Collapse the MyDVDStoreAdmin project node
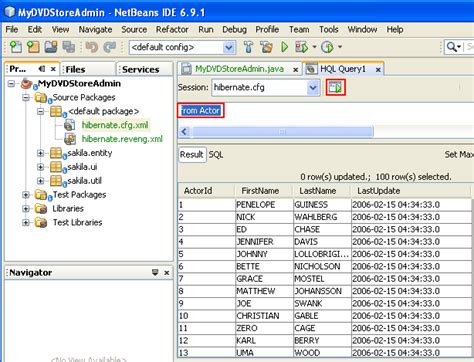474x362 pixels. coord(11,83)
